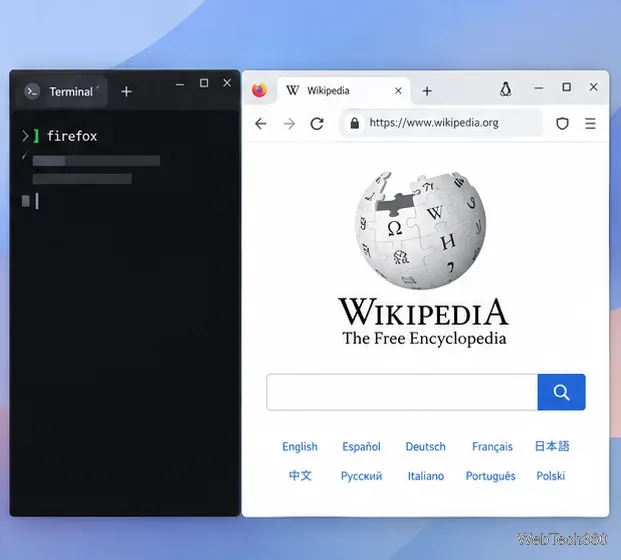Click the terminal prompt icon on tab
Image resolution: width=621 pixels, height=560 pixels.
click(32, 91)
